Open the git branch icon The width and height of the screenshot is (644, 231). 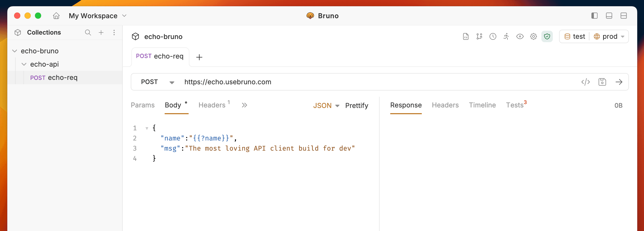[x=479, y=36]
